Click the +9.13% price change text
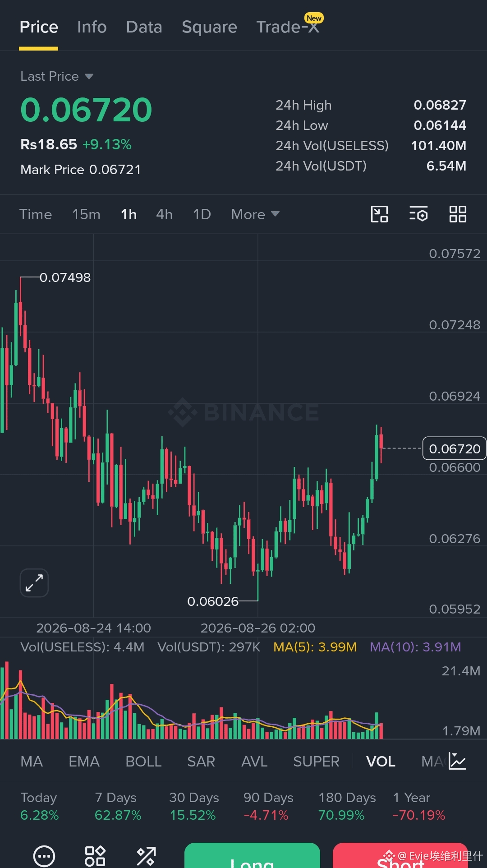487x868 pixels. [x=107, y=144]
